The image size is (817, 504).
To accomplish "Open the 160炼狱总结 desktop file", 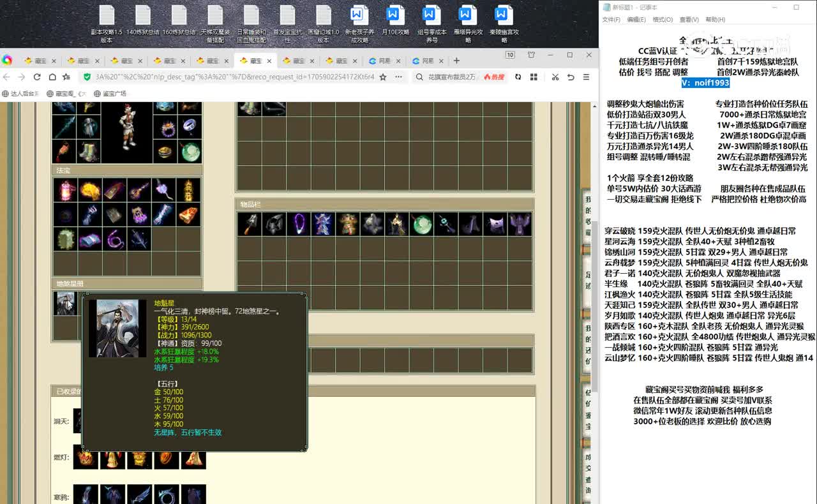I will point(179,21).
